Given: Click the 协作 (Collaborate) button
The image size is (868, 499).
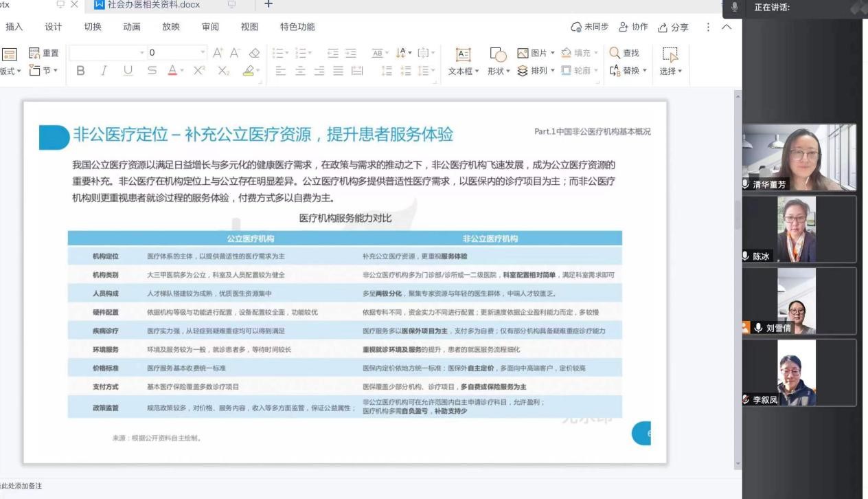Looking at the screenshot, I should (633, 27).
